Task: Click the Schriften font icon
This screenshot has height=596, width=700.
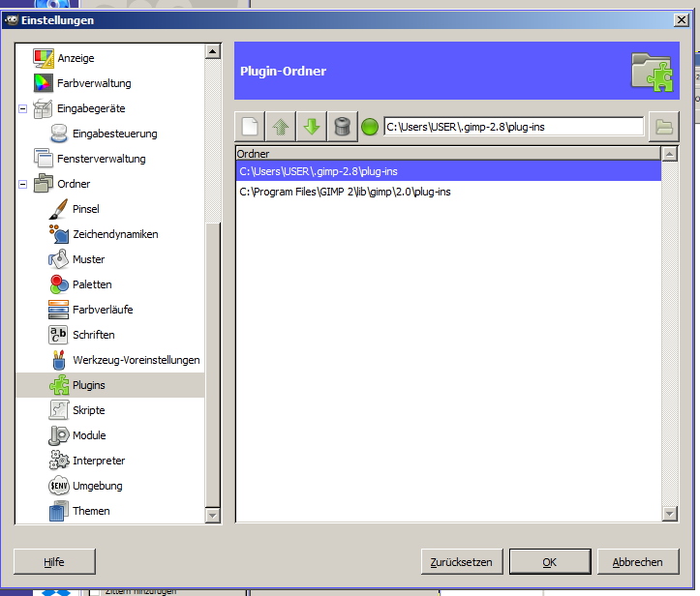Action: point(58,335)
